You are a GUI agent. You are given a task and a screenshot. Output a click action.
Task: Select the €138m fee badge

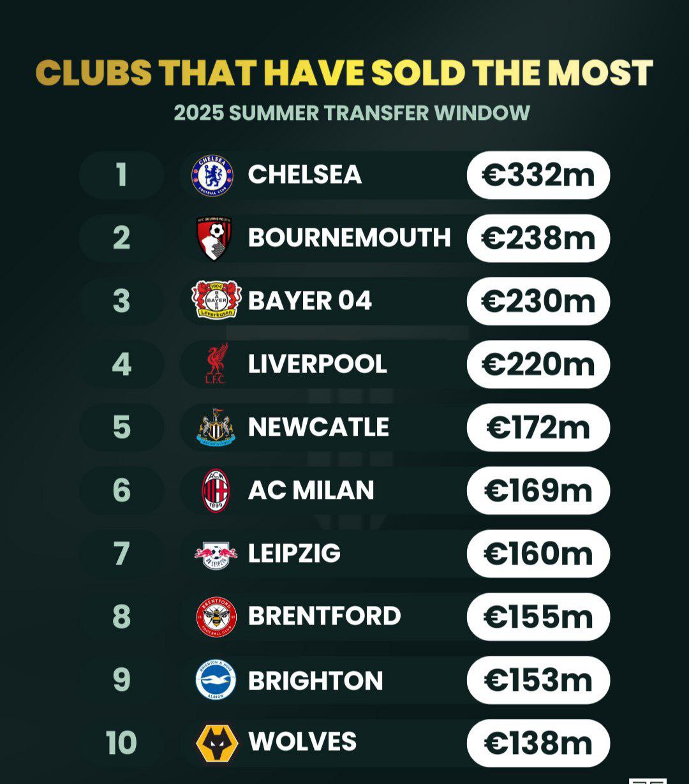[x=538, y=743]
